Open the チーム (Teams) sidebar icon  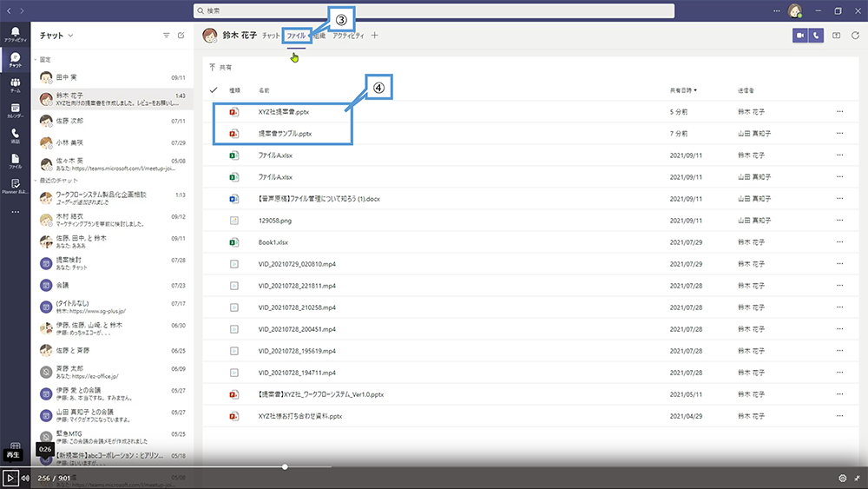[15, 85]
